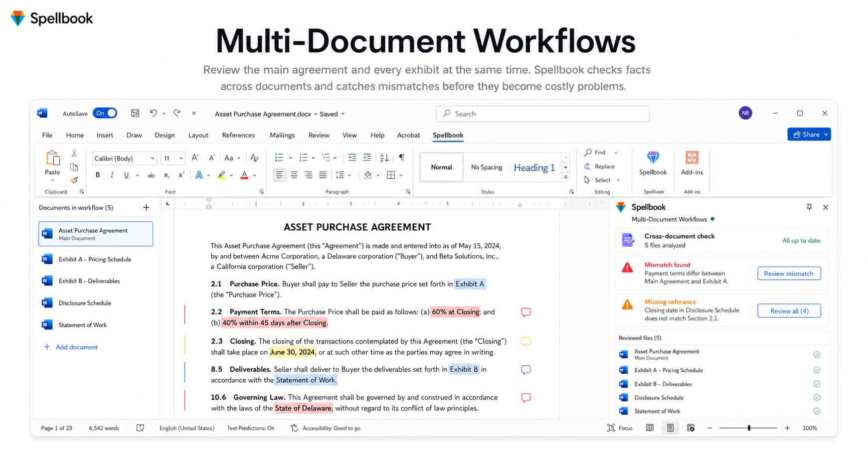
Task: Toggle show paragraph marks
Action: point(401,157)
